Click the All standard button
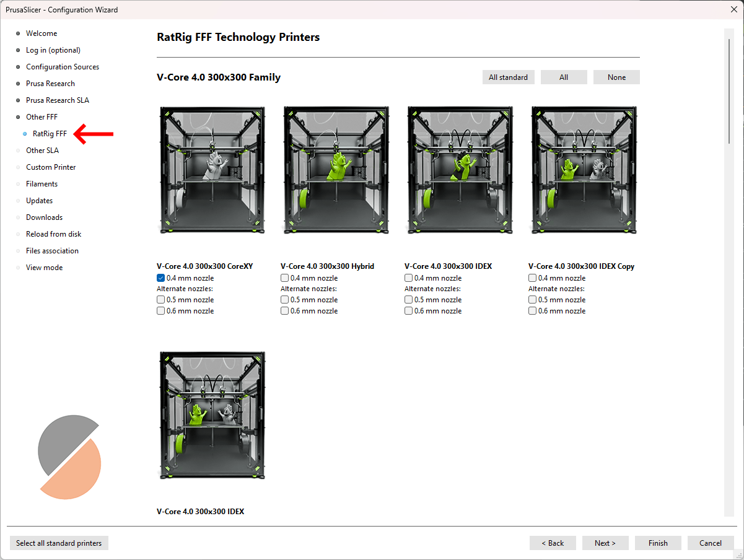Viewport: 744px width, 560px height. pos(508,77)
